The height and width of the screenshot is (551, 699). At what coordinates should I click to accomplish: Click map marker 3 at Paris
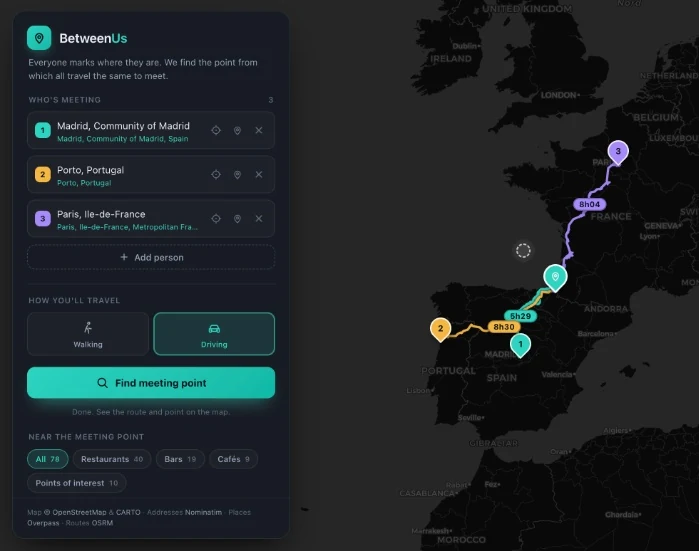(618, 152)
